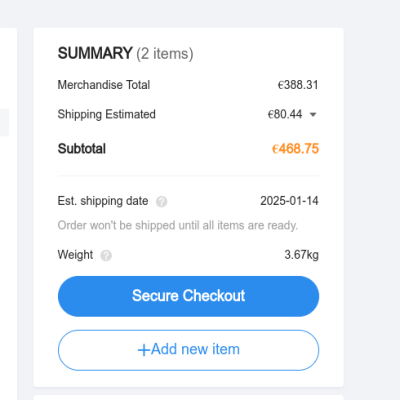Click the Shipping Estimated label
This screenshot has width=400, height=400.
(107, 114)
